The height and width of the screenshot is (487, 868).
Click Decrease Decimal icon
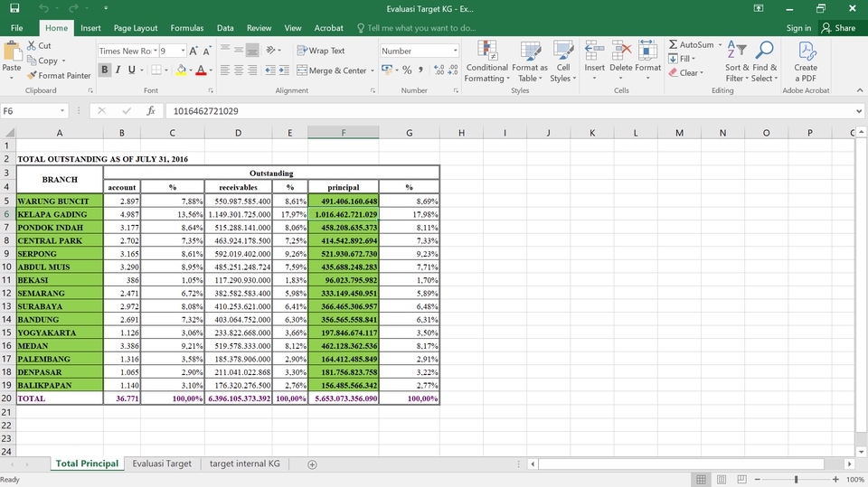[x=453, y=70]
